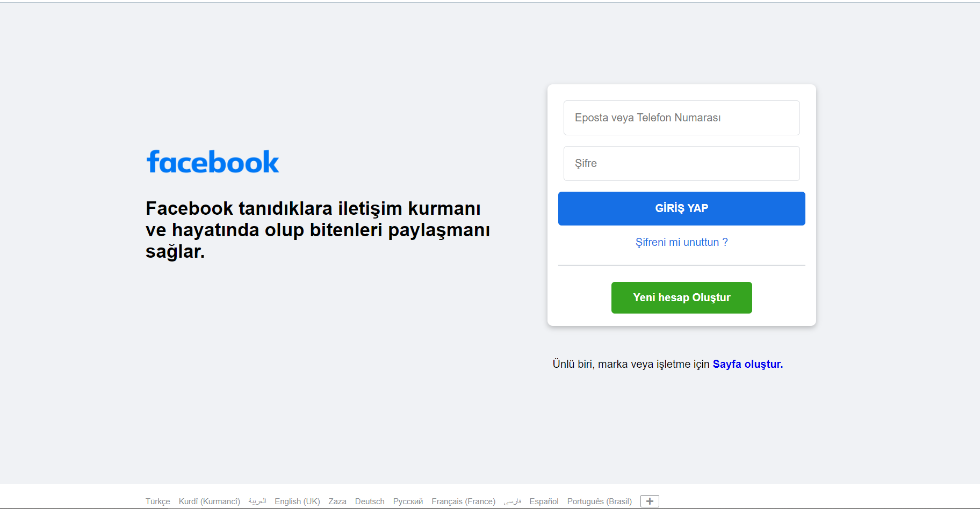Choose the Arabic (العربية) language link
This screenshot has width=980, height=509.
click(x=257, y=501)
